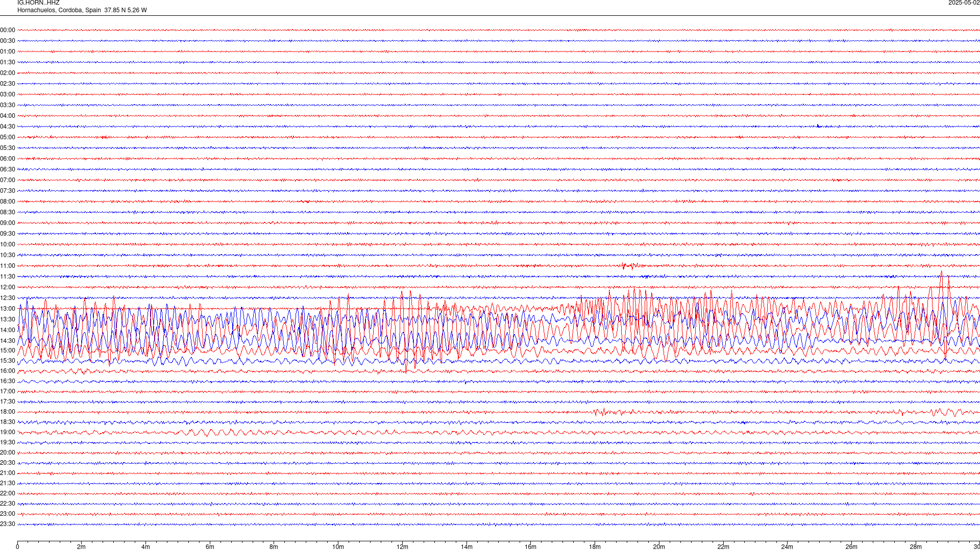
Task: Select the 13:30 time row label
Action: [8, 319]
